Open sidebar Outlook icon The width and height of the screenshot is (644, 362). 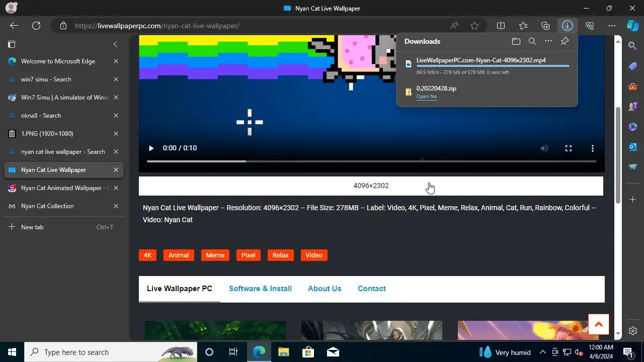[633, 146]
